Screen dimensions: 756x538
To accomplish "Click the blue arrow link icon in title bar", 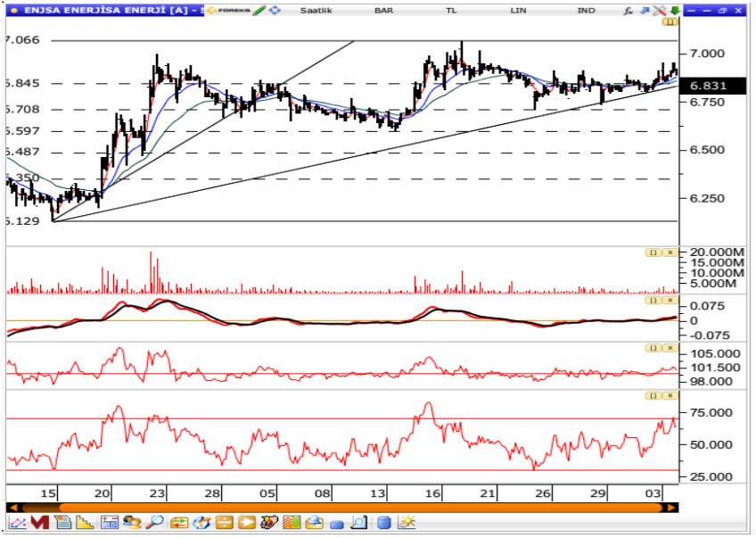I will coord(645,10).
